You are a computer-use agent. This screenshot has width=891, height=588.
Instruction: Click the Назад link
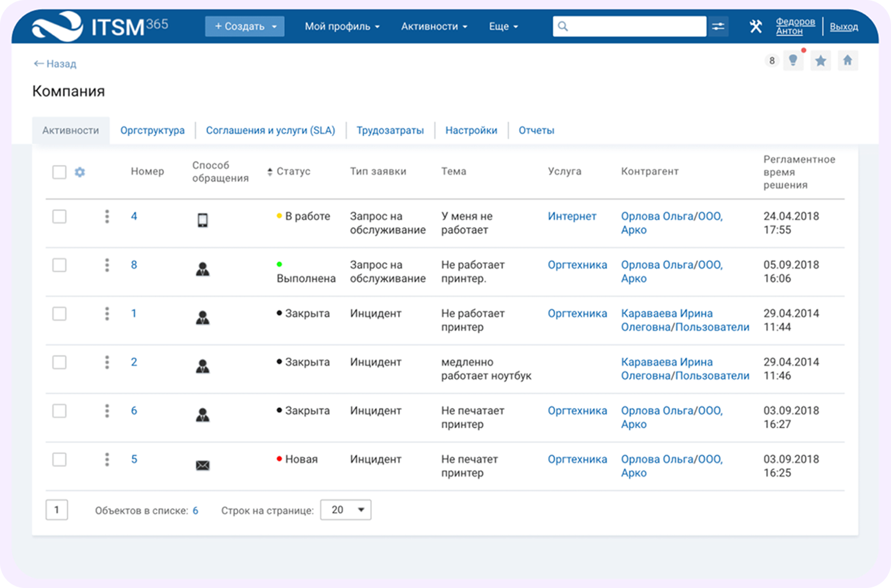pyautogui.click(x=54, y=63)
